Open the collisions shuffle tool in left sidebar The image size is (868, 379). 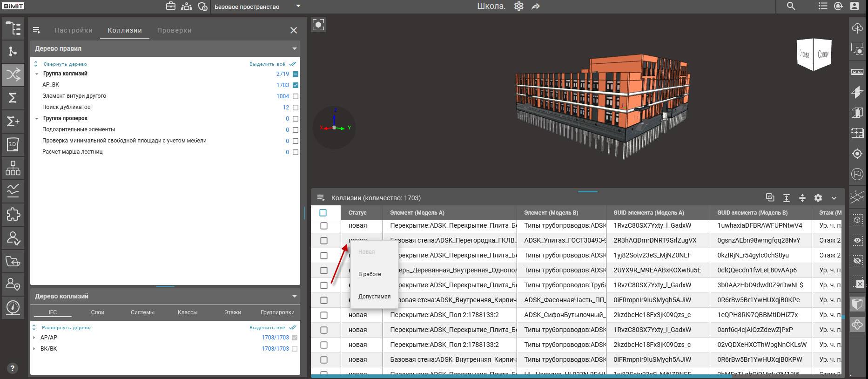(13, 74)
